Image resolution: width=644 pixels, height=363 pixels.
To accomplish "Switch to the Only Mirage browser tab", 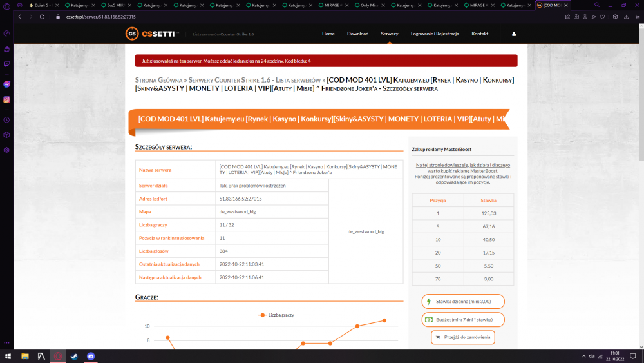I will tap(366, 5).
